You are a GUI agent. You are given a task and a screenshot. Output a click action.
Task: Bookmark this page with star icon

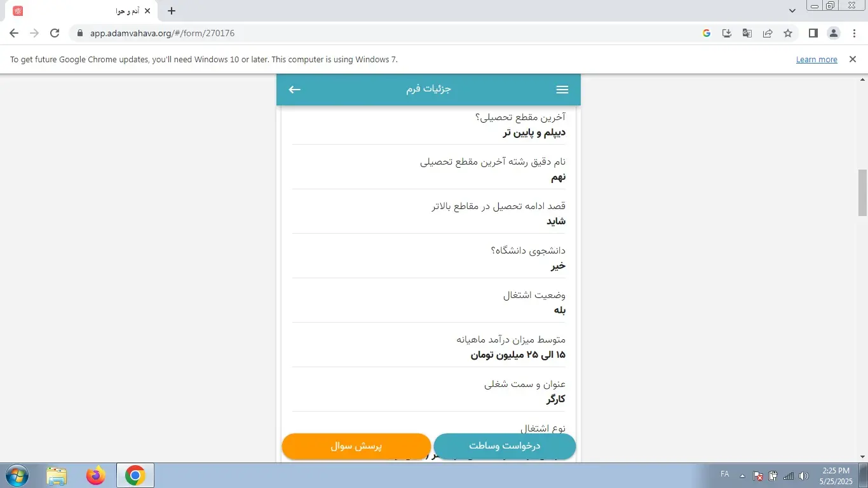point(788,33)
